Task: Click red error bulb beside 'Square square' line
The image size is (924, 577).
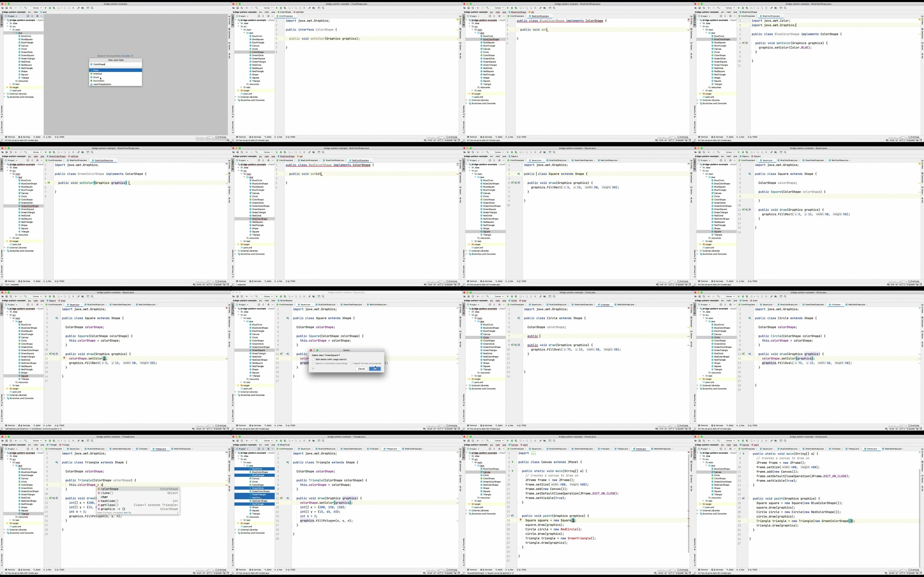Action: [x=520, y=520]
